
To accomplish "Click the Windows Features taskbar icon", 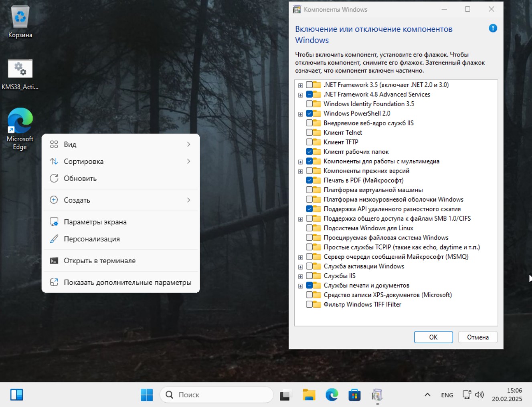I will pyautogui.click(x=377, y=395).
